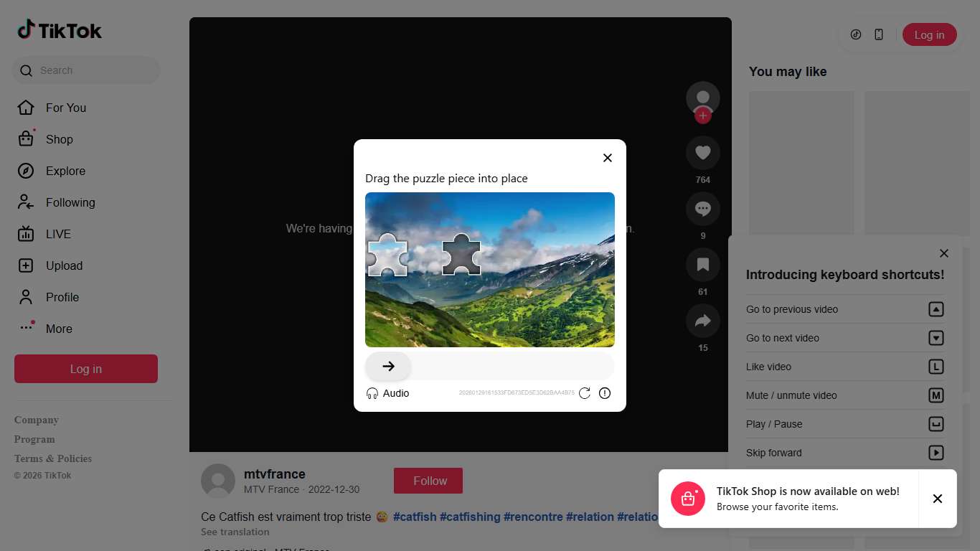The width and height of the screenshot is (980, 551).
Task: Open the Shop page in sidebar
Action: coord(59,139)
